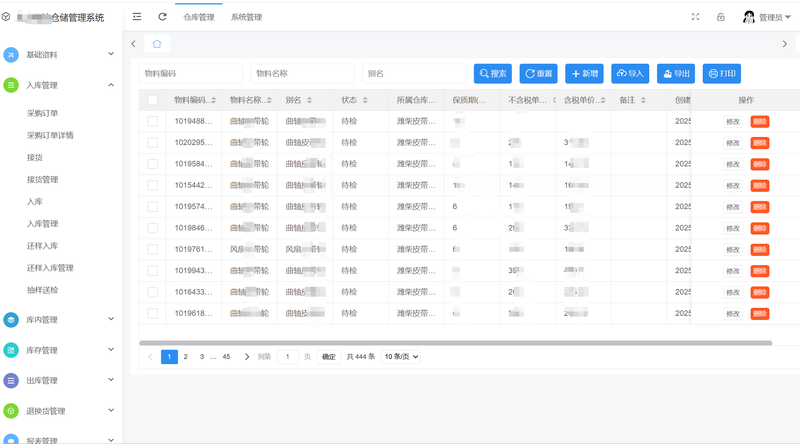Open the 管理员 user dropdown
Viewport: 800px width, 444px height.
(767, 17)
